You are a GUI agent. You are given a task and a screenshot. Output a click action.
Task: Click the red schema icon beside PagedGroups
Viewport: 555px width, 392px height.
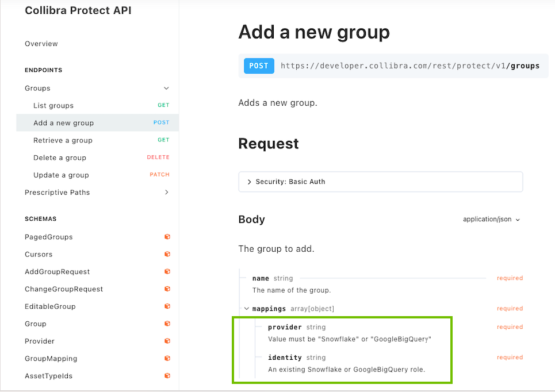167,237
